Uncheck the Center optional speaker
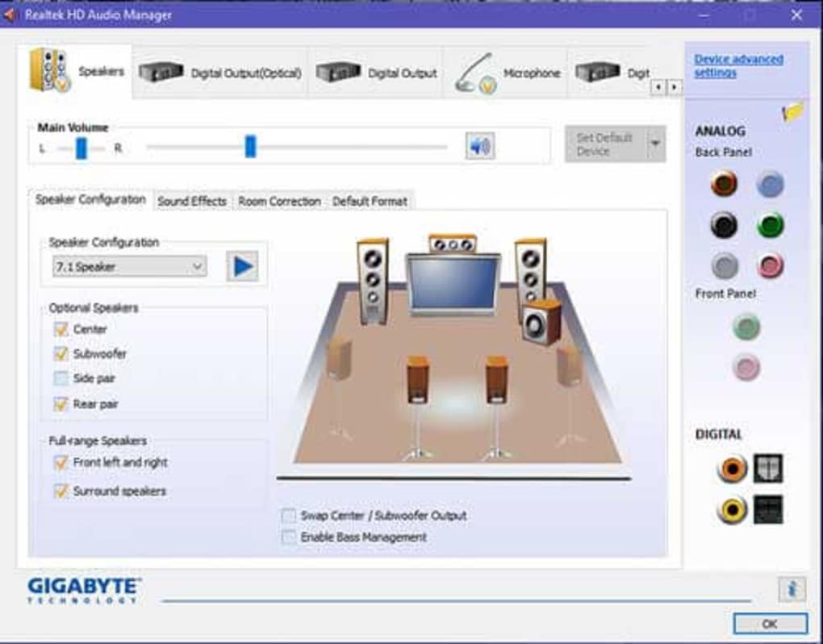The height and width of the screenshot is (644, 823). (61, 329)
